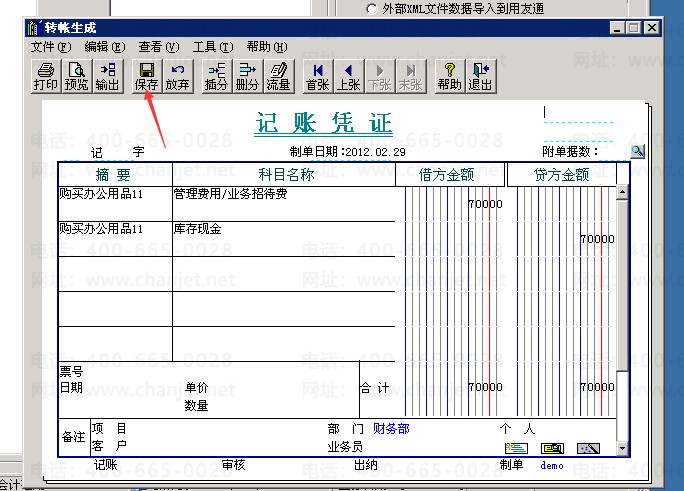Click the voucher scrollbar down arrow

coord(622,448)
